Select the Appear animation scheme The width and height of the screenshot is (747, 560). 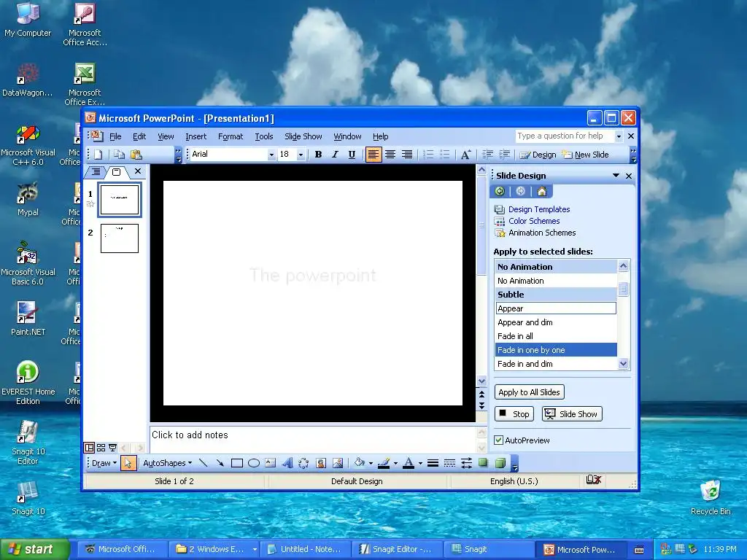pos(556,308)
